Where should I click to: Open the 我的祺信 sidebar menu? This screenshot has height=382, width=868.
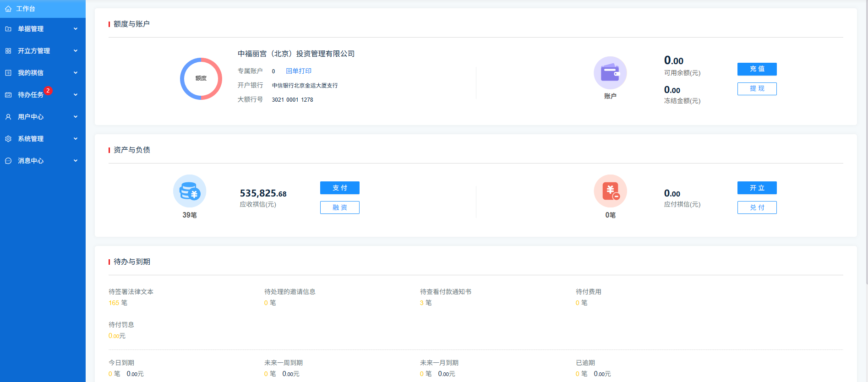31,73
